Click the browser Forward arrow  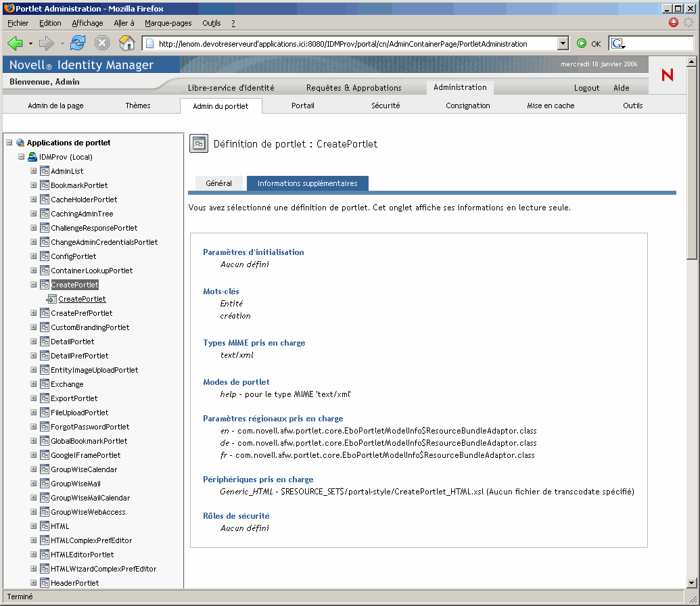(x=47, y=43)
